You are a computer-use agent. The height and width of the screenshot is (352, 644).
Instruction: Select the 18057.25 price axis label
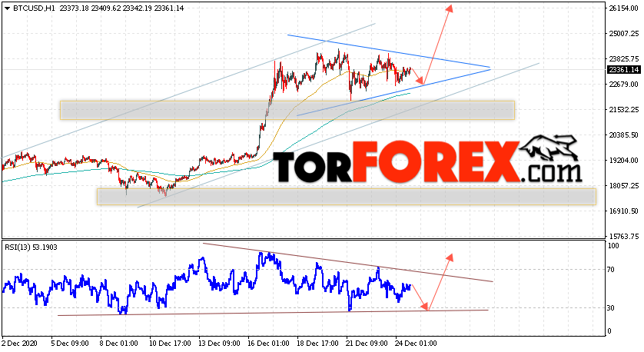[x=623, y=186]
